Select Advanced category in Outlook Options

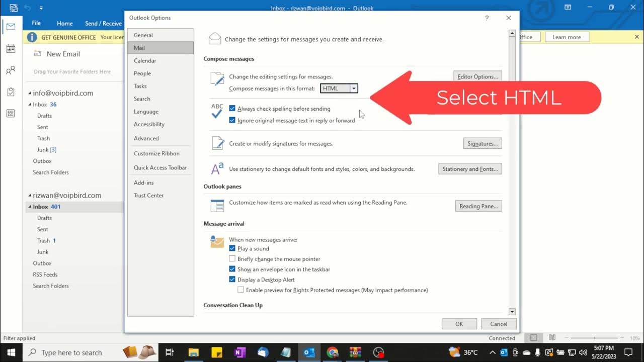(160, 138)
